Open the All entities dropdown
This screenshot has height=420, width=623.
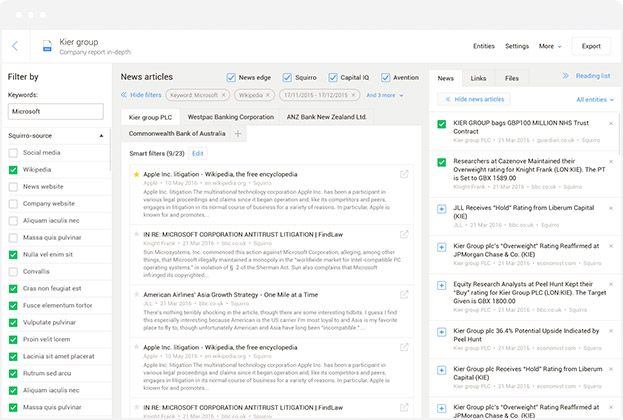pyautogui.click(x=595, y=99)
